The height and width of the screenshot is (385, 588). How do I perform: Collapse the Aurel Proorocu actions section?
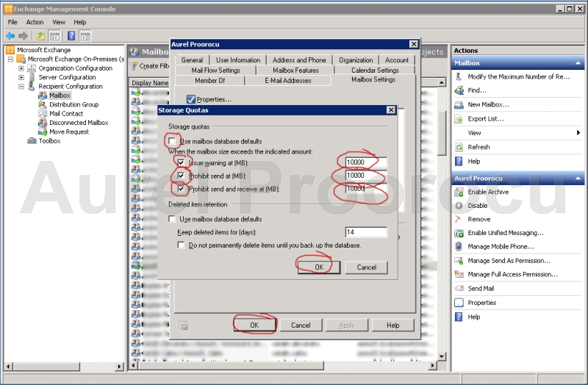click(578, 179)
